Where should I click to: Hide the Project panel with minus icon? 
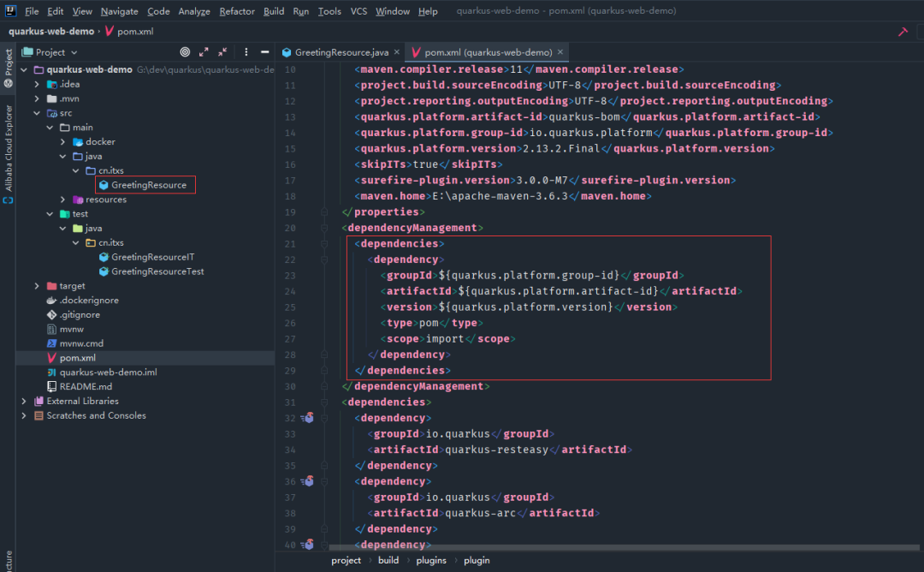(265, 52)
